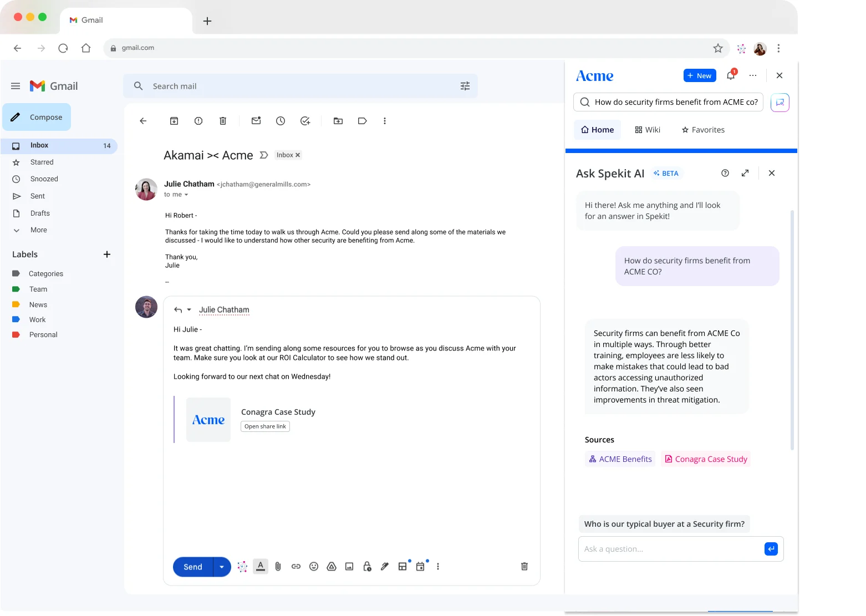Open the Labels tag icon in toolbar
Image resolution: width=866 pixels, height=616 pixels.
point(363,121)
